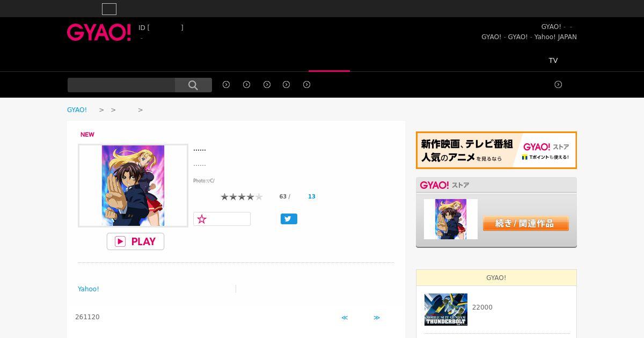Viewport: 644px width, 338px height.
Task: Open the GYAO! breadcrumb link
Action: coord(77,109)
